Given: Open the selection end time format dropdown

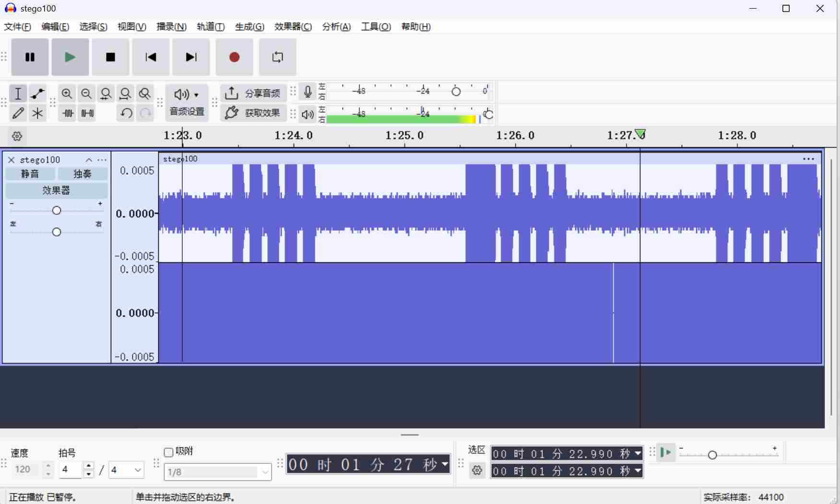Looking at the screenshot, I should click(638, 471).
